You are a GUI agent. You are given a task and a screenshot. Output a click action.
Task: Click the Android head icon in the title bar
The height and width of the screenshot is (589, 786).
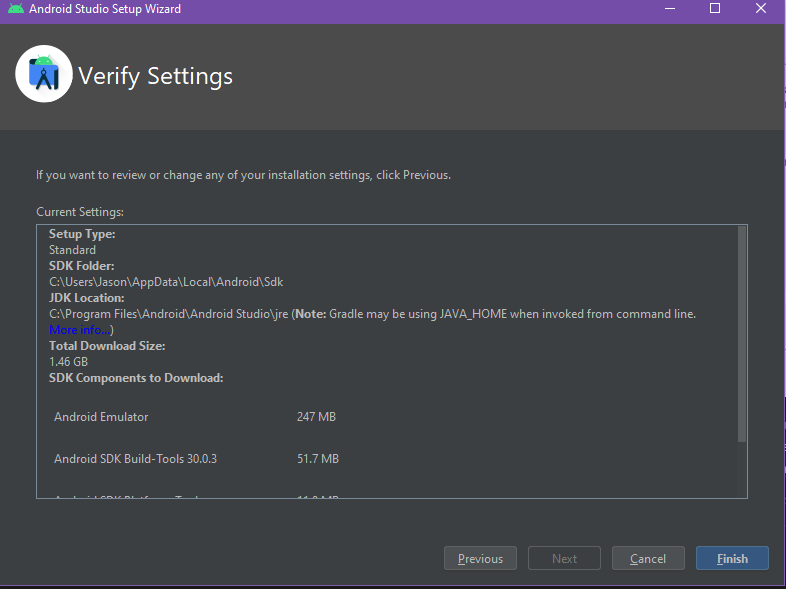click(16, 9)
